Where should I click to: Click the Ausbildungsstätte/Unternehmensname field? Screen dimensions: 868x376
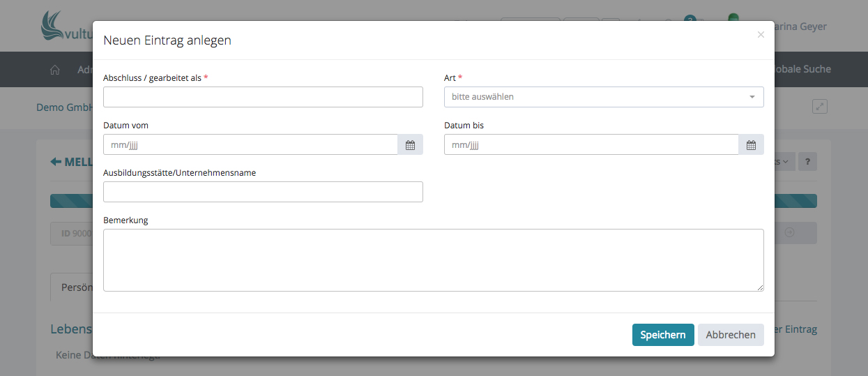263,192
